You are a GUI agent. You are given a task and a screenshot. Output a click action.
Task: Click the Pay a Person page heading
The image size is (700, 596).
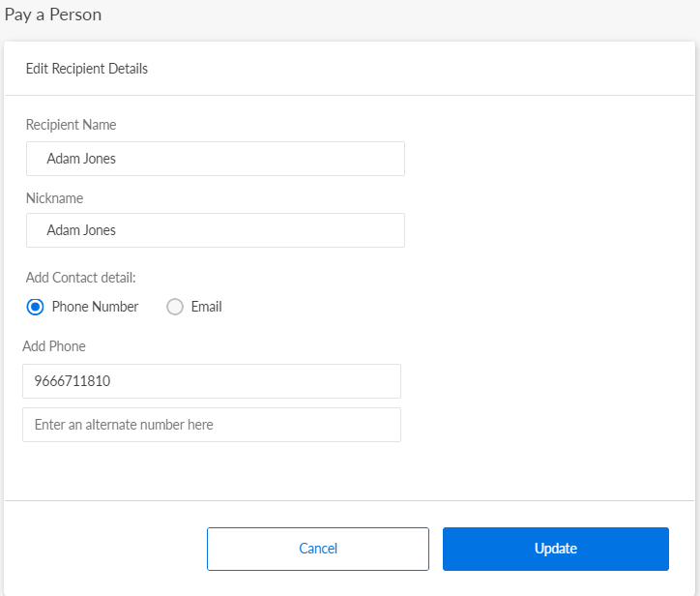(x=53, y=15)
